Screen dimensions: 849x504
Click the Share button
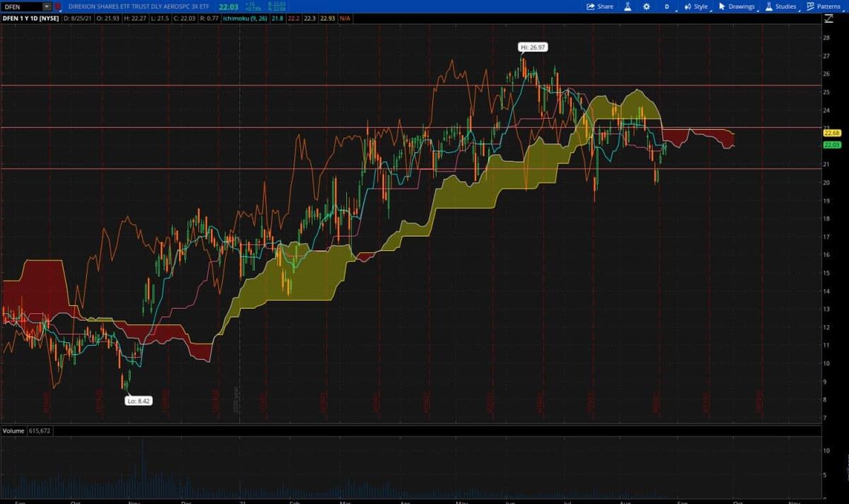point(600,6)
